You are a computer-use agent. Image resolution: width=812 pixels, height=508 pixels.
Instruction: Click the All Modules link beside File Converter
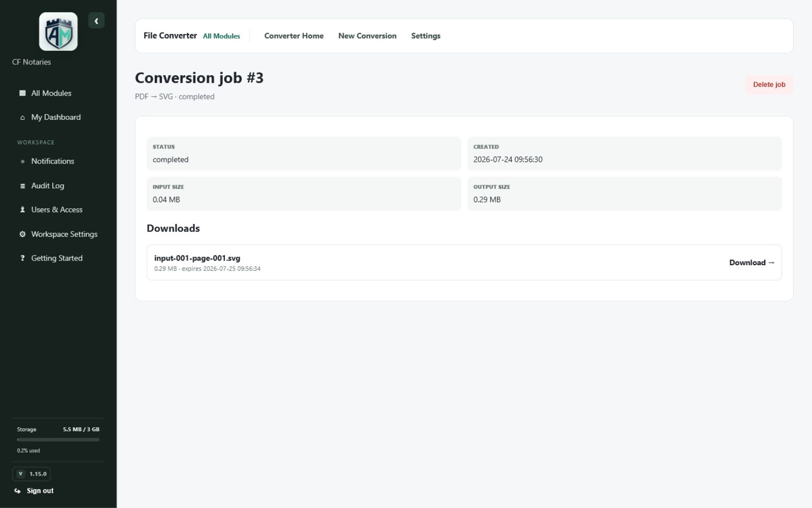(x=221, y=36)
